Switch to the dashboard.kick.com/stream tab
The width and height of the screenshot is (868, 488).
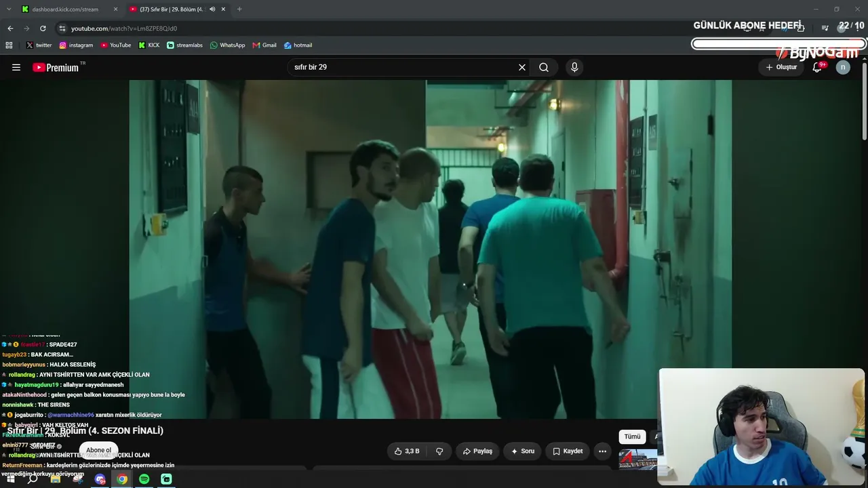click(x=70, y=9)
